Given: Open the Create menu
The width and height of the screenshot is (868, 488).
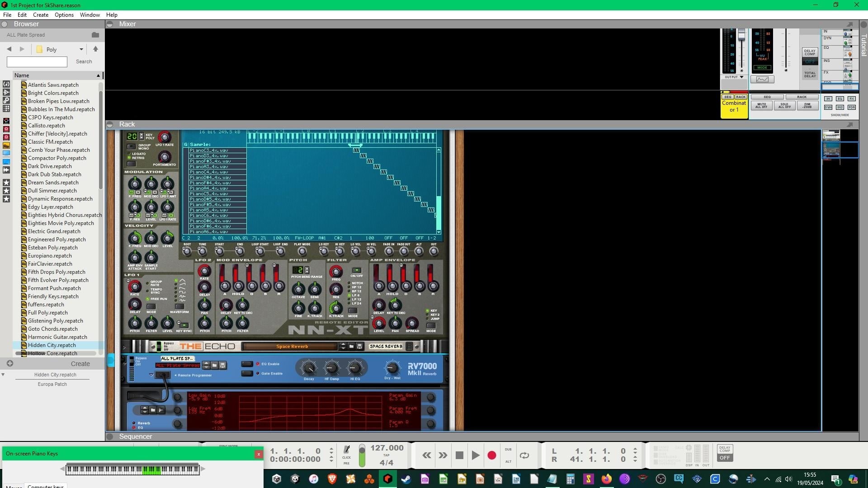Looking at the screenshot, I should [41, 15].
